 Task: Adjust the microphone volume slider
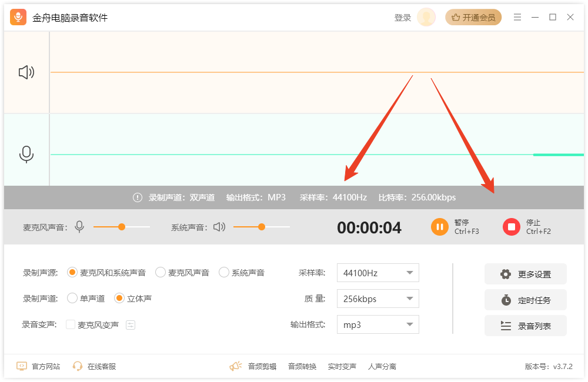click(122, 227)
